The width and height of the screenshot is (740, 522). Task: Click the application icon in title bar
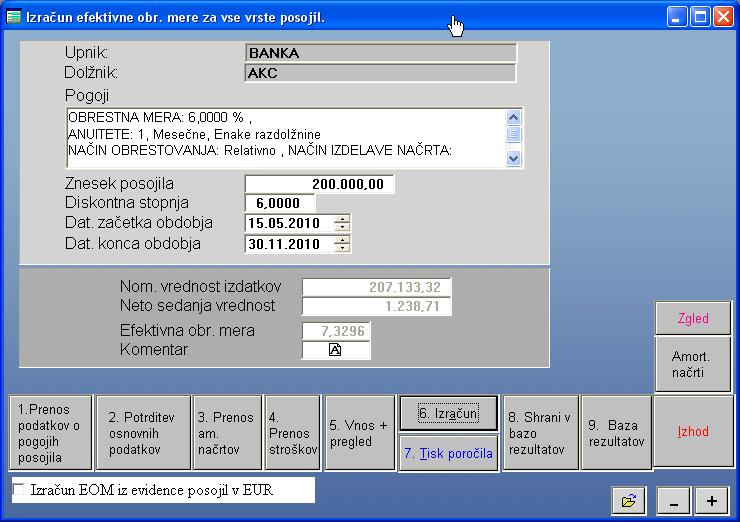[12, 16]
